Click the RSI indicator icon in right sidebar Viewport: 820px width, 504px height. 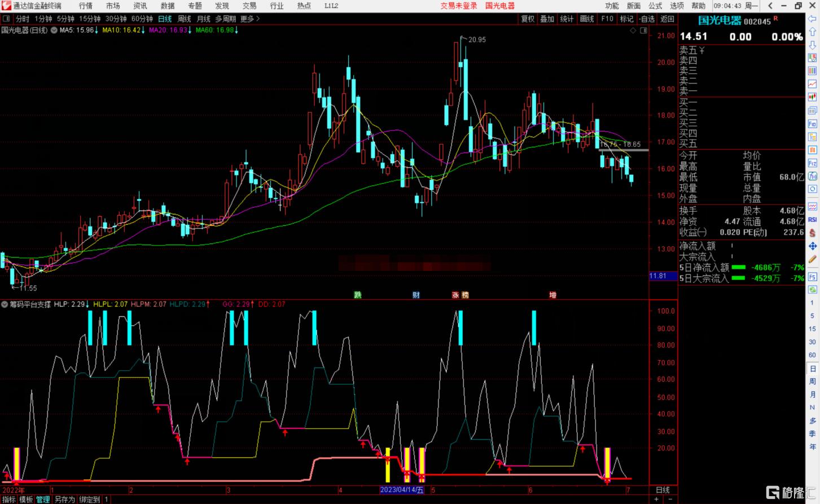(812, 220)
